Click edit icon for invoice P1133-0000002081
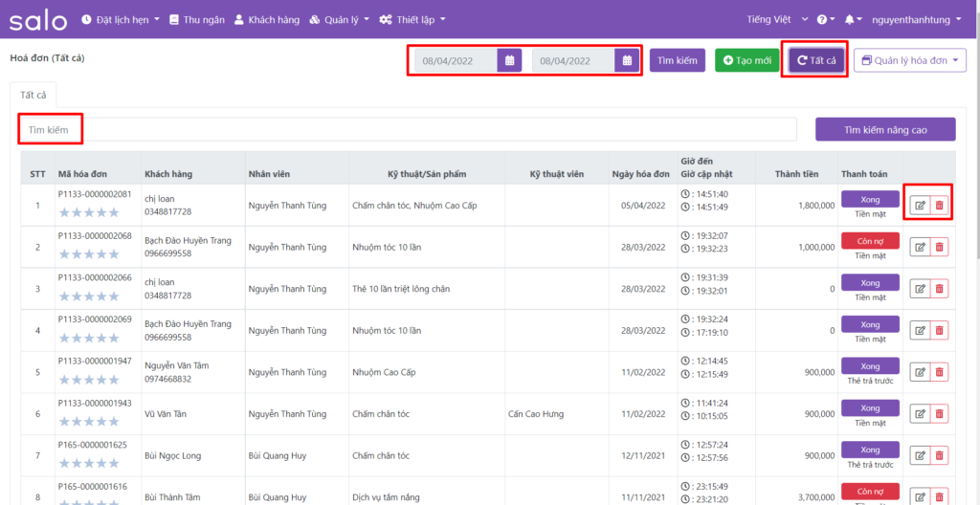Viewport: 980px width, 505px height. coord(920,205)
